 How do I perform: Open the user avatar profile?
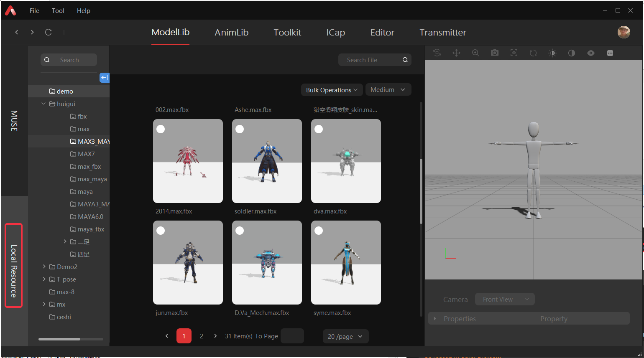click(x=624, y=32)
